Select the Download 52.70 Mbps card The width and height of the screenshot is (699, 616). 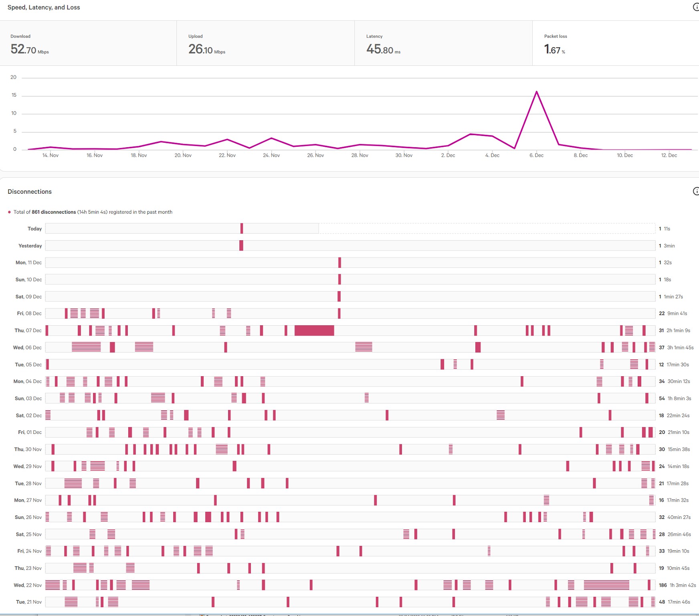pos(88,43)
